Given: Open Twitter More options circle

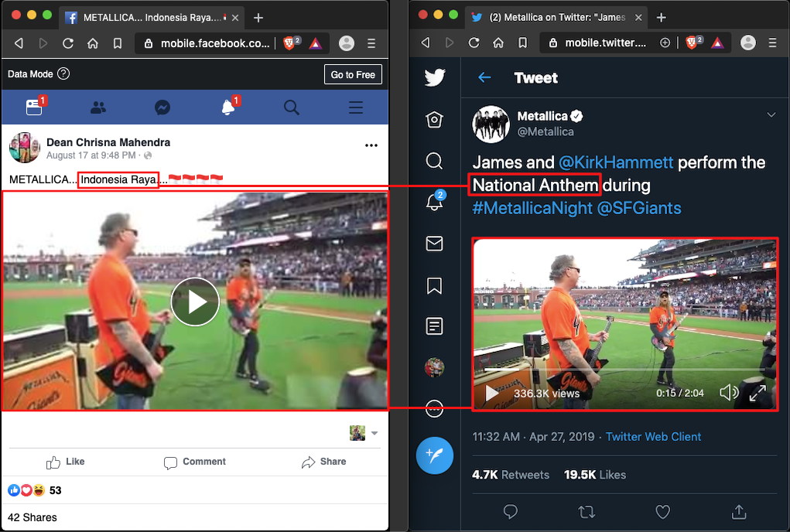Looking at the screenshot, I should click(434, 408).
